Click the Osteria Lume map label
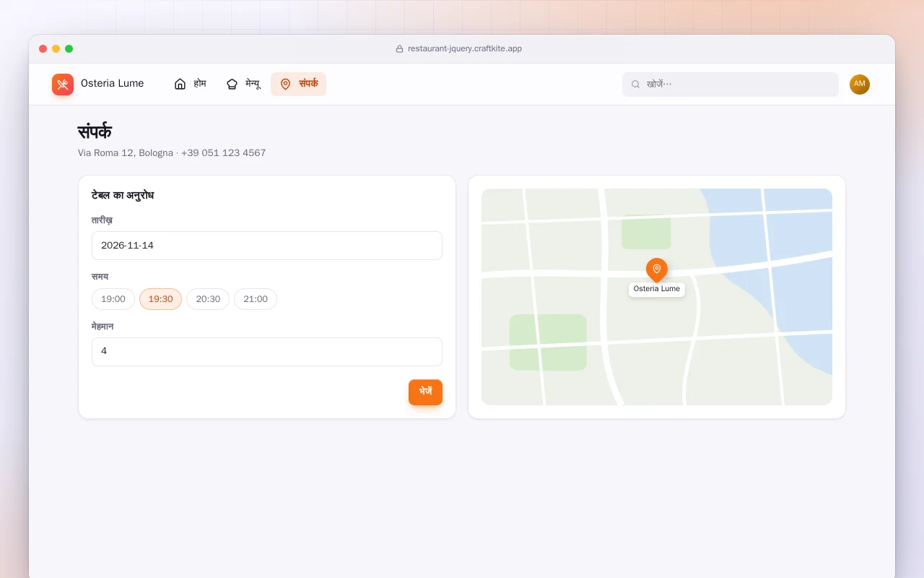 pyautogui.click(x=657, y=289)
